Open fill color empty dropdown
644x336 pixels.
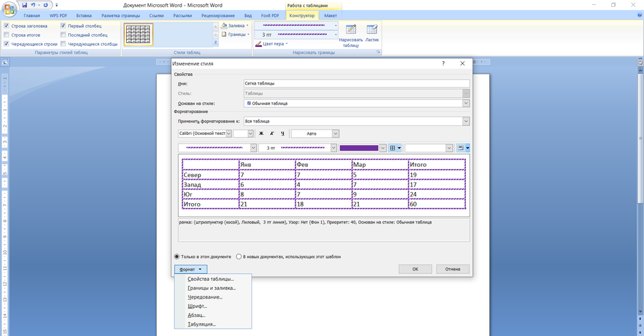(449, 148)
